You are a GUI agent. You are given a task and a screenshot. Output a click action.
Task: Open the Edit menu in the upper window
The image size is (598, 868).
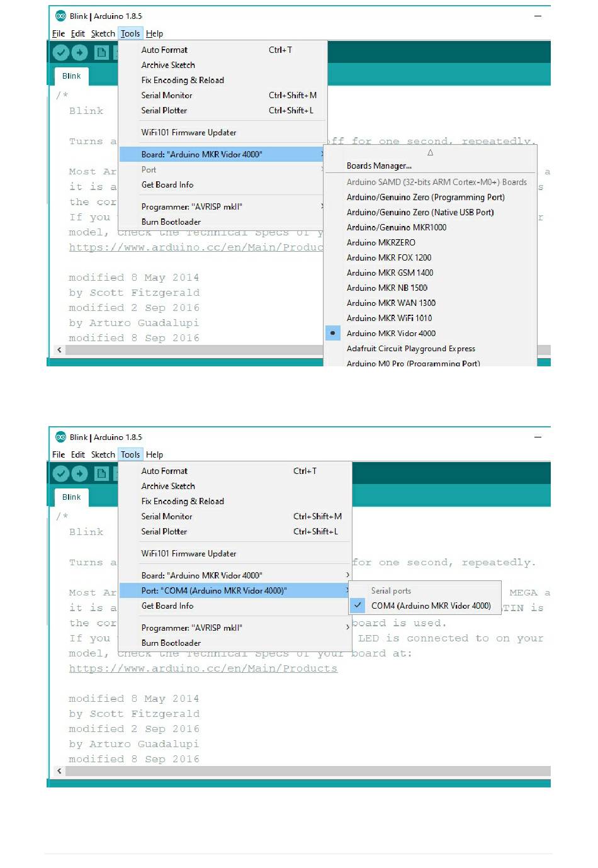coord(78,33)
